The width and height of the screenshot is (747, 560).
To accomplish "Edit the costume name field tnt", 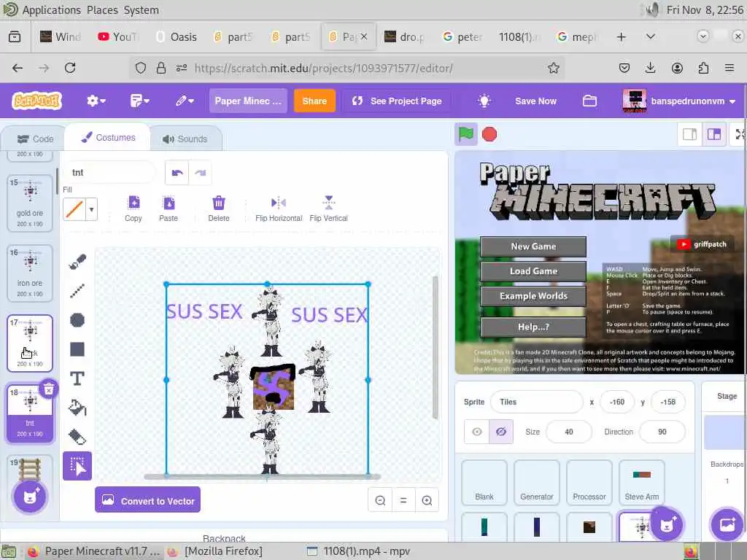I will 109,172.
